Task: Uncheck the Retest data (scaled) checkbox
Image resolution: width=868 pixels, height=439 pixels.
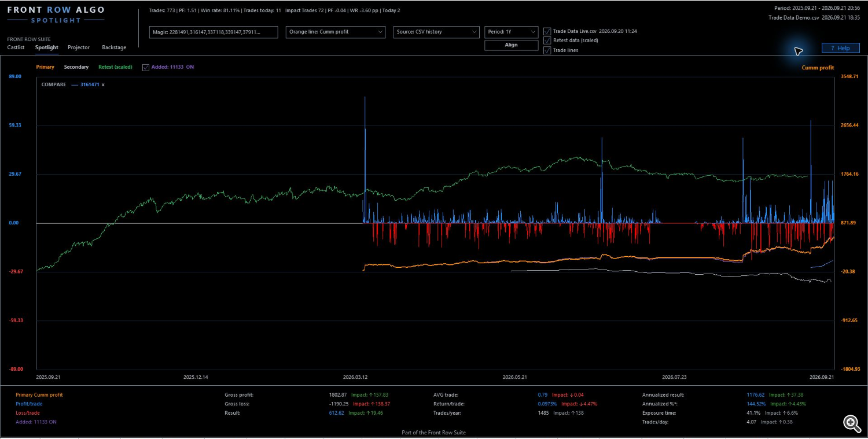Action: point(547,40)
